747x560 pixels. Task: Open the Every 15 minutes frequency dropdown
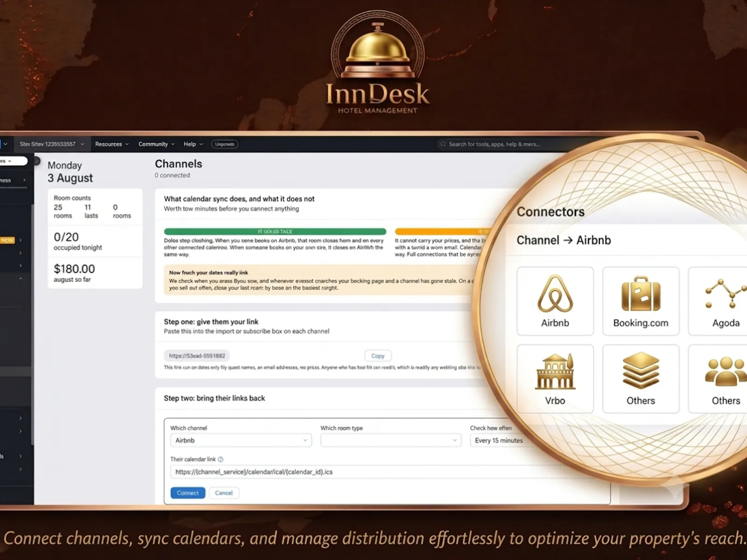(x=502, y=441)
